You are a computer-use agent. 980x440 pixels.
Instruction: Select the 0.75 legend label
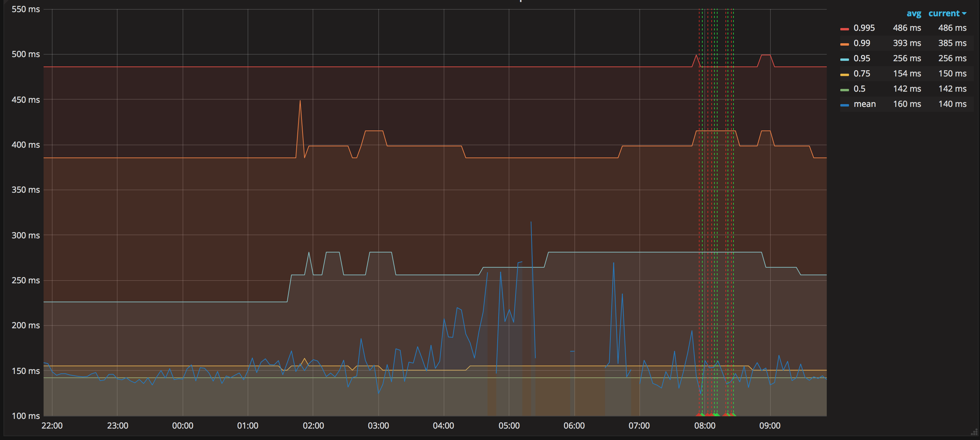862,73
